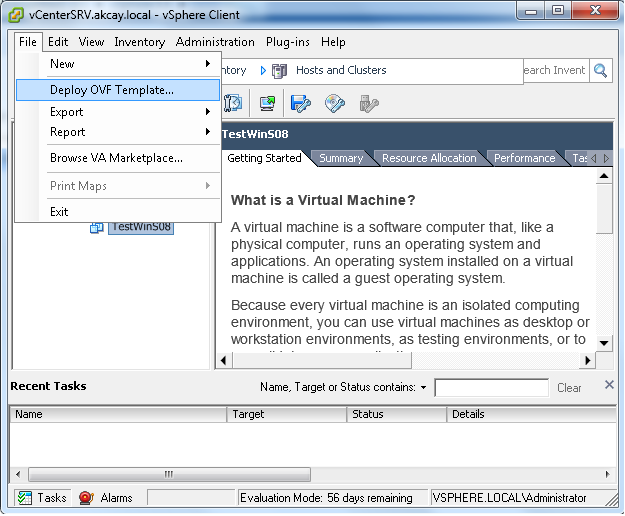Click the breadcrumb arrow before Hosts and Clusters
Viewport: 625px width, 516px height.
click(x=263, y=71)
